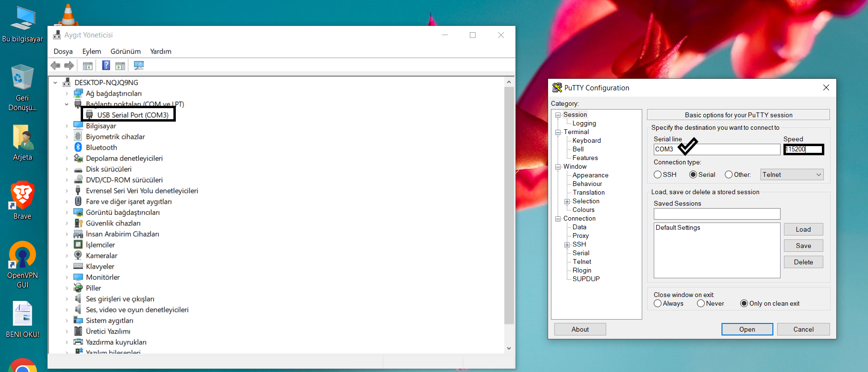Select Keyboard under Terminal in PuTTY tree
The height and width of the screenshot is (372, 868).
pos(587,140)
